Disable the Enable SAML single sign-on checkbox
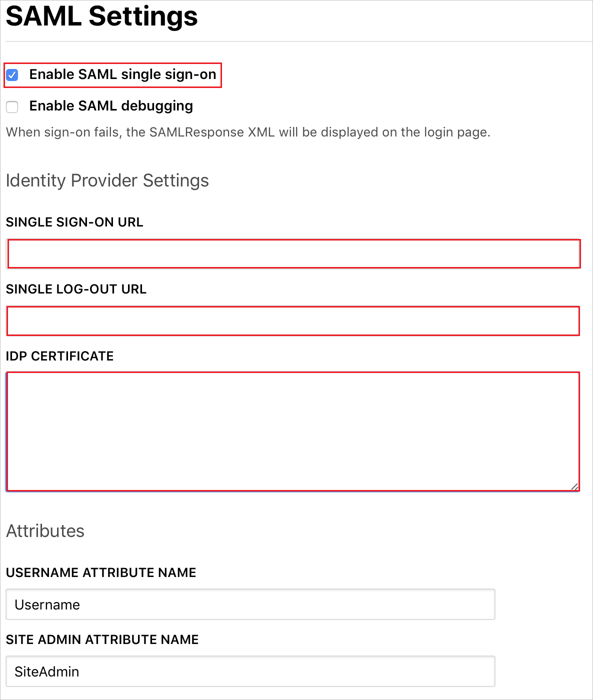This screenshot has height=700, width=593. [x=11, y=74]
